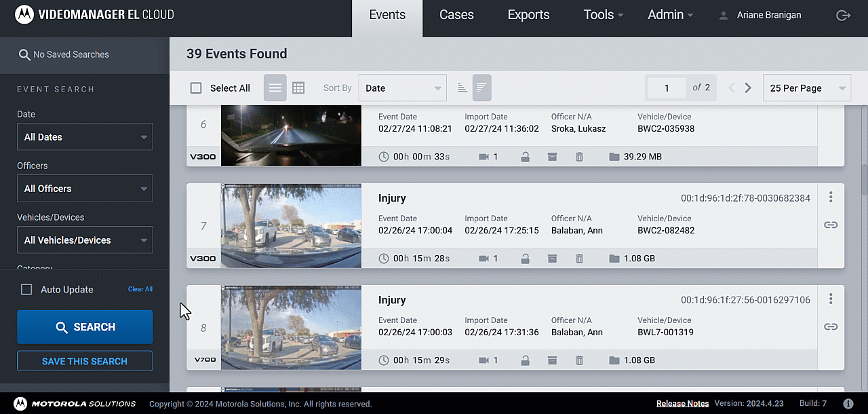Image resolution: width=868 pixels, height=414 pixels.
Task: Open event 7 Injury video thumbnail
Action: (291, 225)
